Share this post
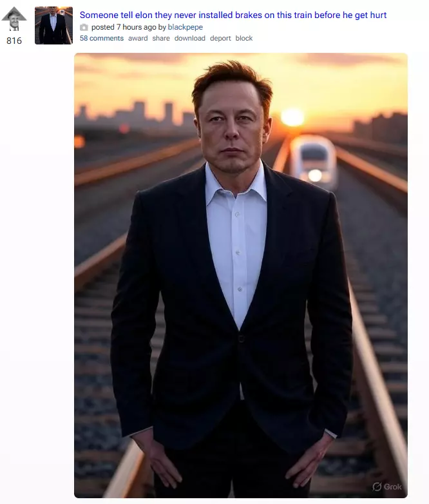This screenshot has height=504, width=429. coord(161,38)
